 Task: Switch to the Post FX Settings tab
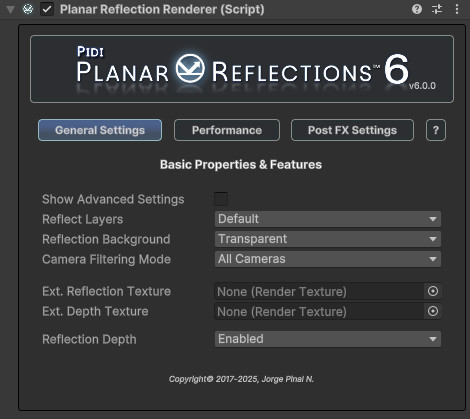[352, 130]
